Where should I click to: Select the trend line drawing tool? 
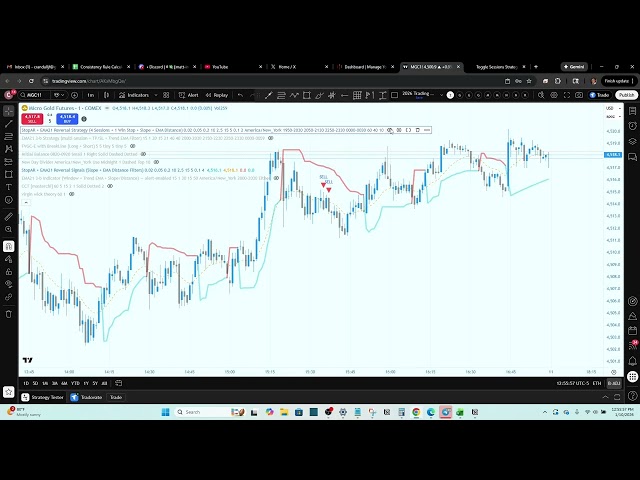coord(9,124)
